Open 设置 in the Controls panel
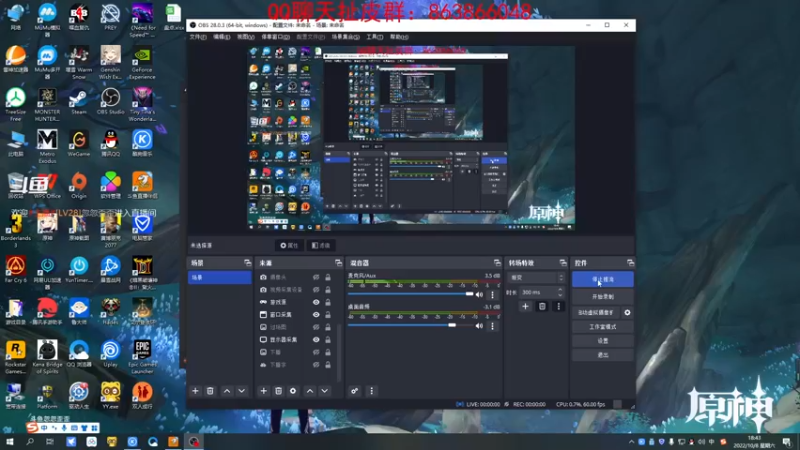The height and width of the screenshot is (450, 800). point(603,341)
